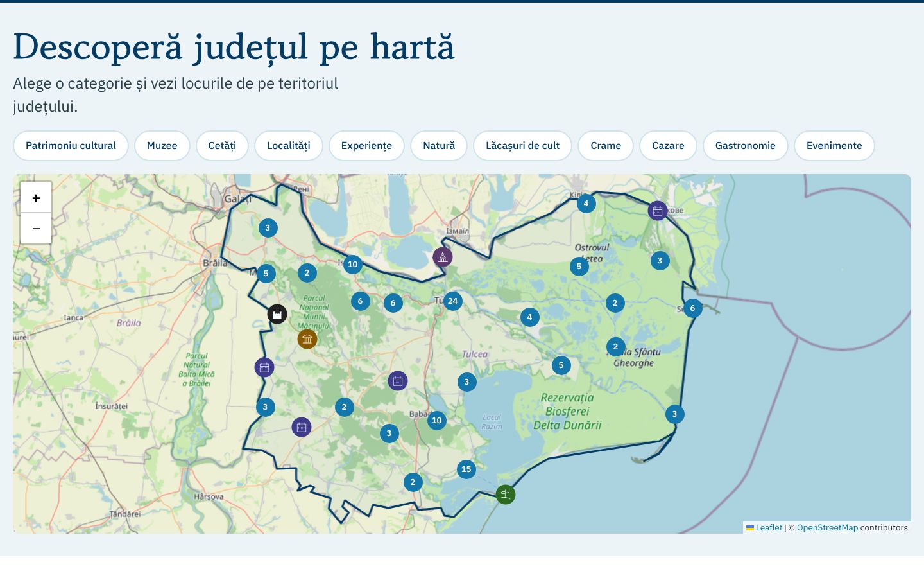924x578 pixels.
Task: Filter map by Evenimente
Action: tap(834, 146)
